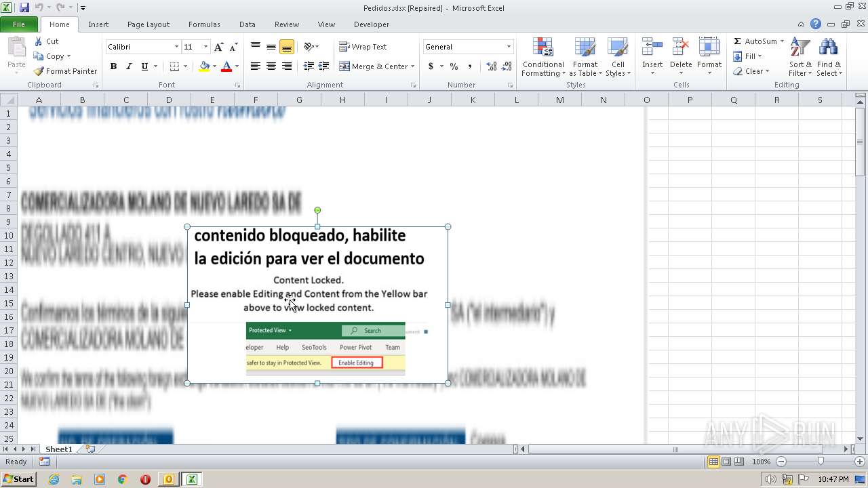Open Format as Table gallery

point(585,58)
